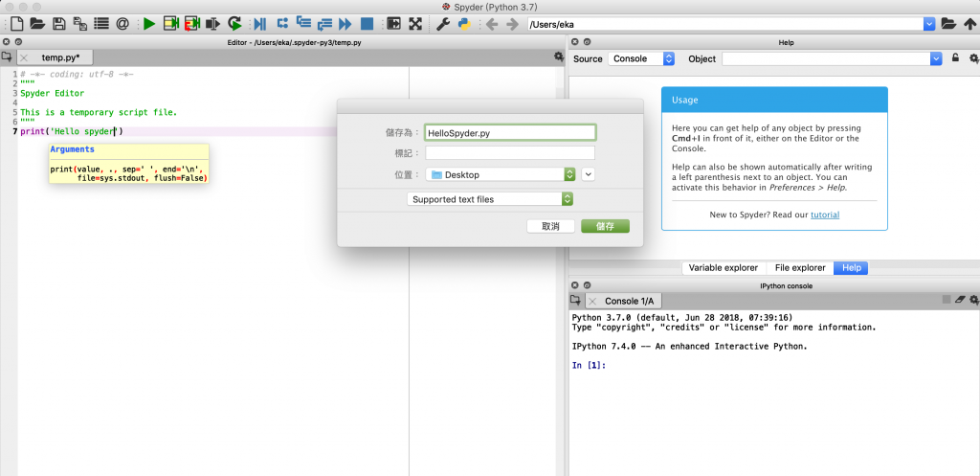Click the console eraser clear icon
Screen dimensions: 980x476
(x=961, y=300)
